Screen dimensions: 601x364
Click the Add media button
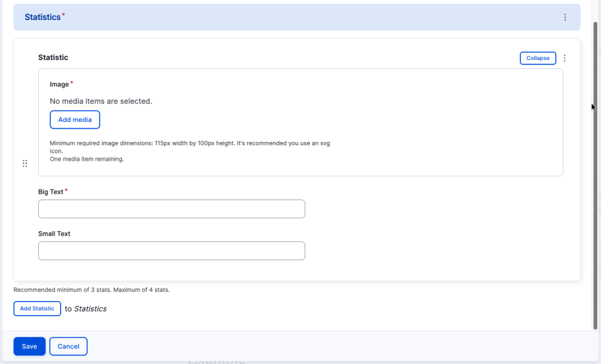pyautogui.click(x=74, y=120)
